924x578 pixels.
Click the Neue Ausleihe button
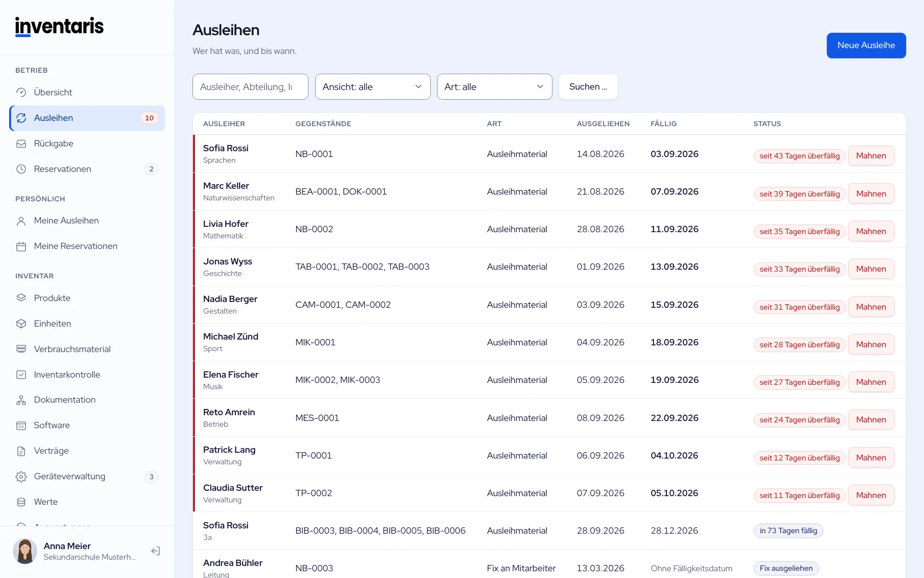pos(866,45)
